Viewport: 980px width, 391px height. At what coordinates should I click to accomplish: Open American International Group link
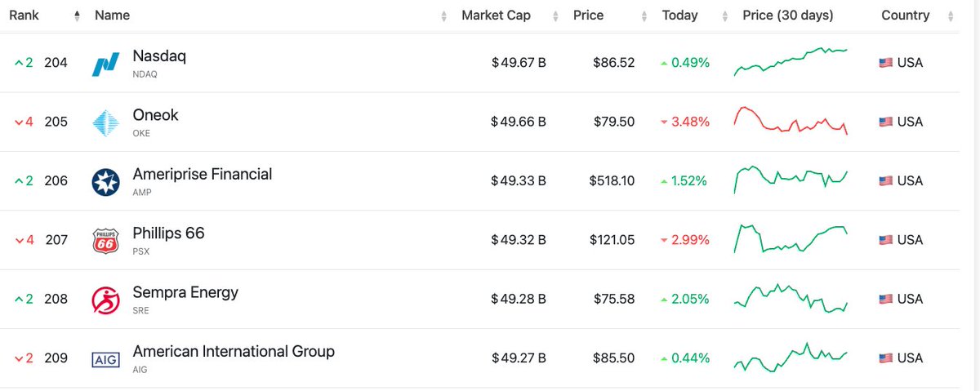click(x=234, y=352)
